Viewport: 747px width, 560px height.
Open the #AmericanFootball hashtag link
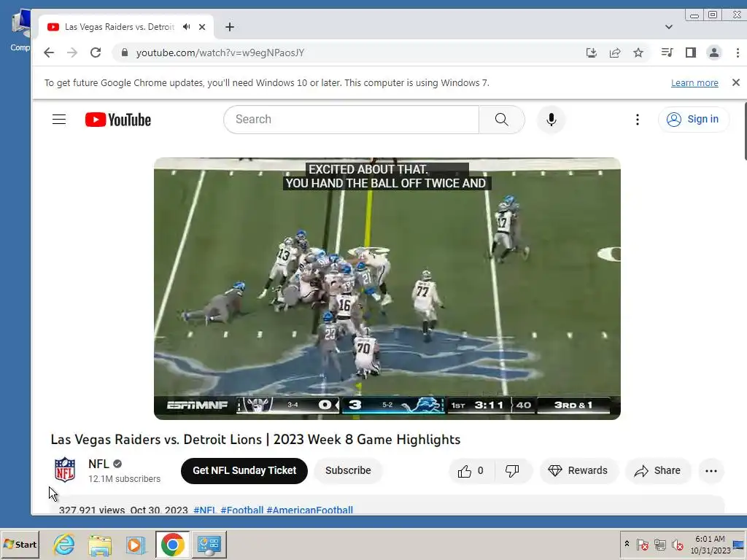coord(309,510)
